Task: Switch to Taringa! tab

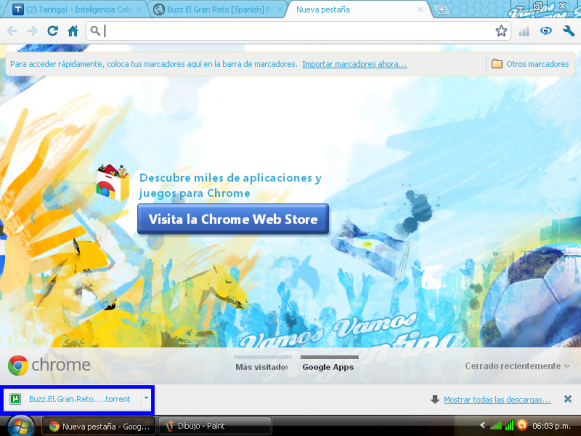Action: pyautogui.click(x=76, y=10)
